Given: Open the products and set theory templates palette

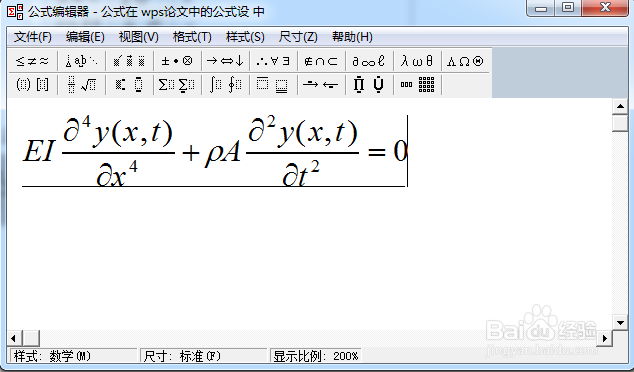Looking at the screenshot, I should coord(369,85).
